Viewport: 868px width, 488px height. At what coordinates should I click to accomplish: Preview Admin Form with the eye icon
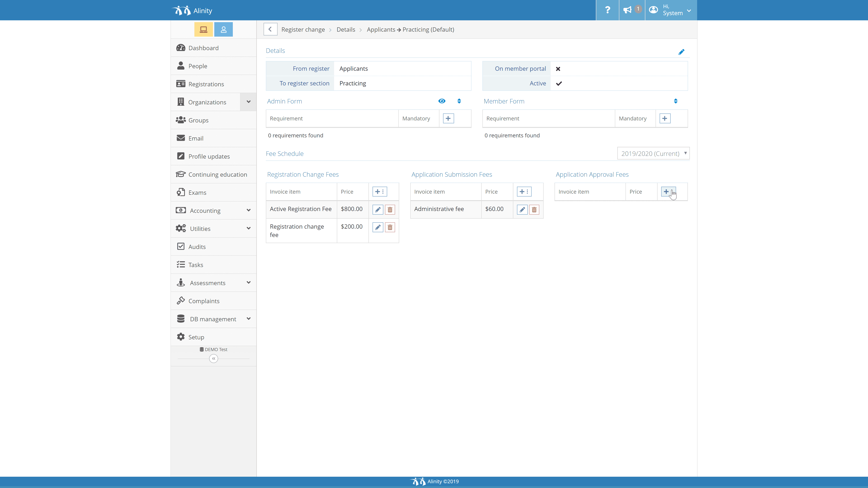point(442,101)
